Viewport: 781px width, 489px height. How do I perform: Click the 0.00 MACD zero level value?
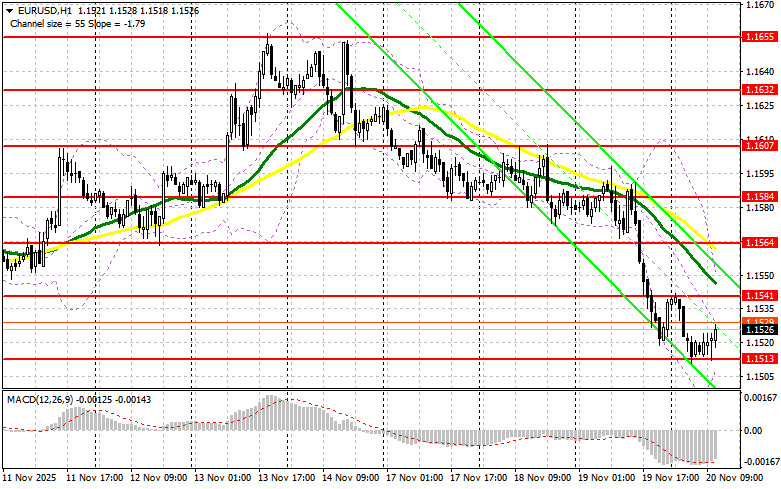[x=753, y=430]
